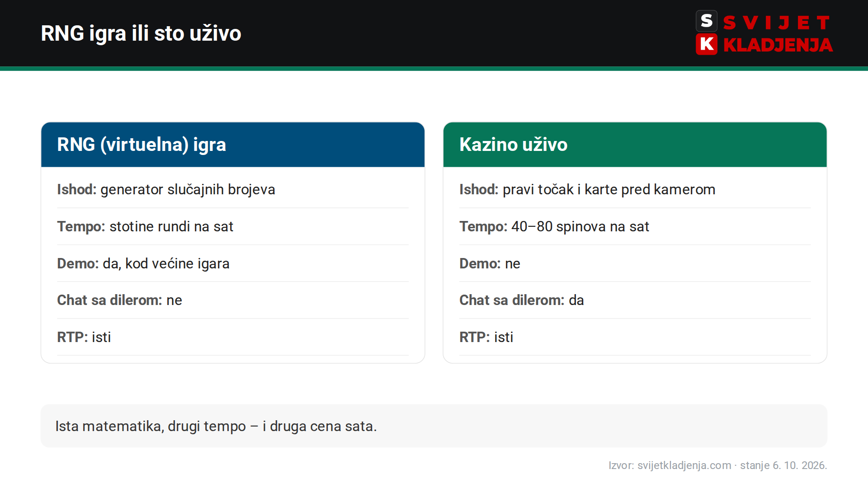
Task: Click the "Ista matematika, drugi tempo" summary note
Action: click(434, 426)
